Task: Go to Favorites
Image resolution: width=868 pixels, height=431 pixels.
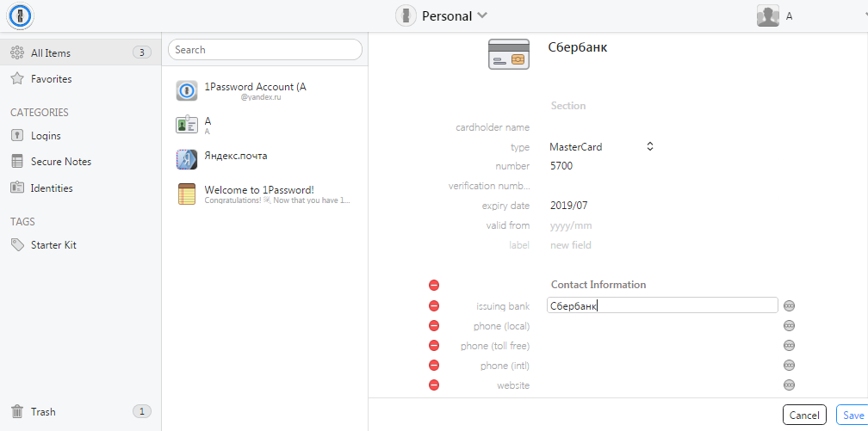Action: tap(51, 79)
